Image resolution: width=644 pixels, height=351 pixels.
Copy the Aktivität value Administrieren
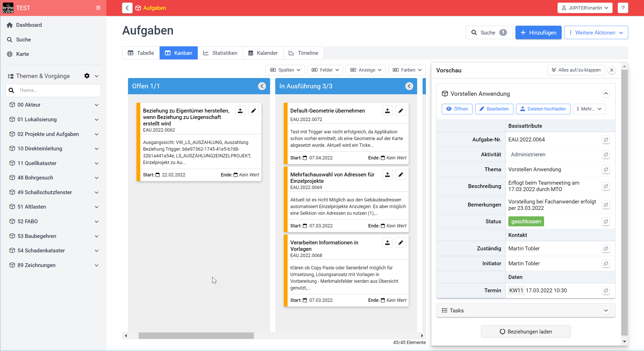click(x=606, y=155)
